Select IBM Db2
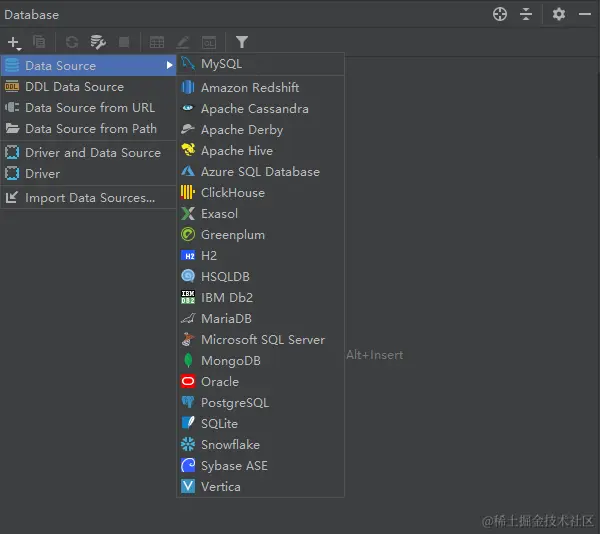 pyautogui.click(x=260, y=298)
